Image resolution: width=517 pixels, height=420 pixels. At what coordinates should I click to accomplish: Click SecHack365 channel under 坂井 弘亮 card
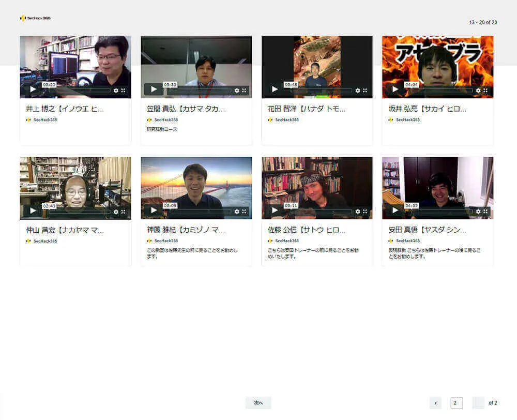click(x=404, y=120)
